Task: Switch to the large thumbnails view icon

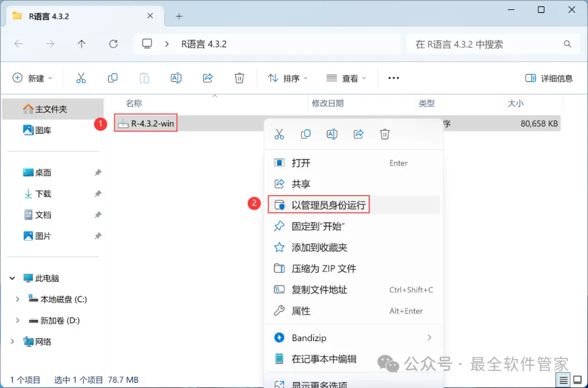Action: tap(578, 380)
